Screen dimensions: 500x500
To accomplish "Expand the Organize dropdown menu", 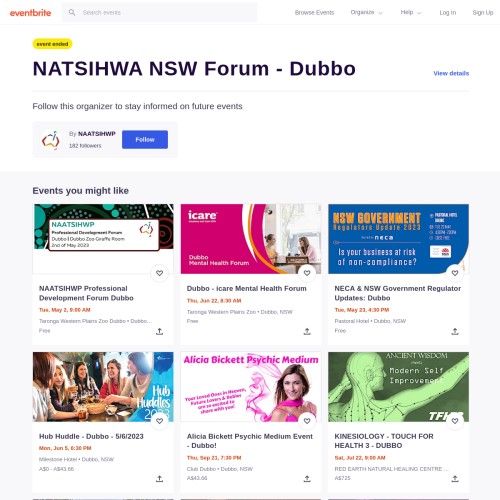I will tap(366, 13).
